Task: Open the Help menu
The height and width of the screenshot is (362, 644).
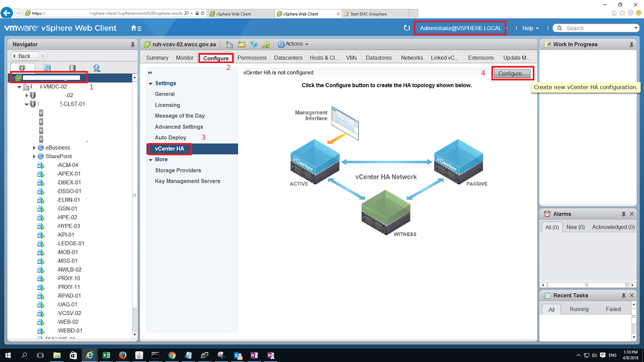Action: pos(529,27)
